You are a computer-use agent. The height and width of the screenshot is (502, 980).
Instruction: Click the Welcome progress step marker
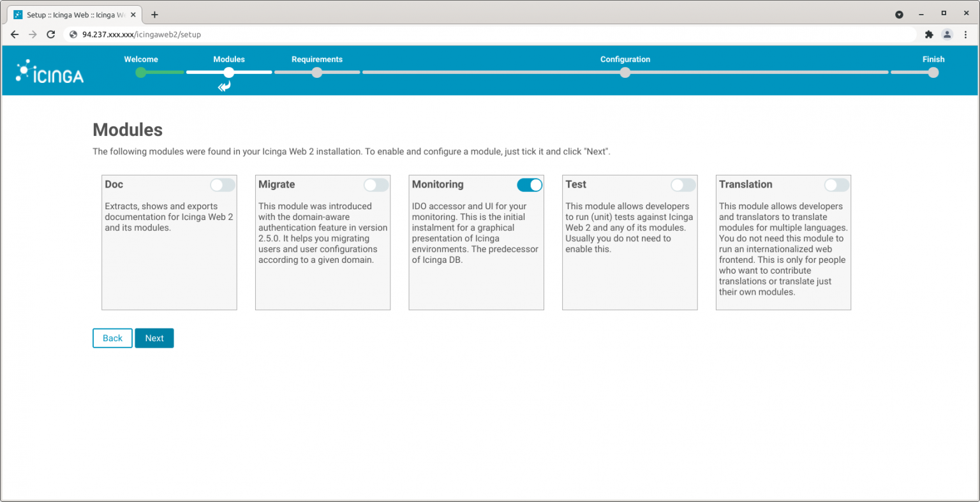point(140,72)
